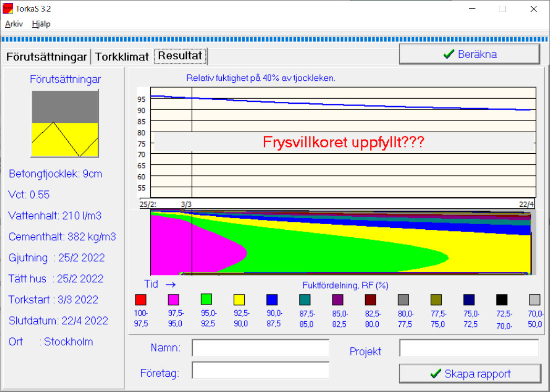Click the Beräkna button
The width and height of the screenshot is (550, 392).
pos(469,54)
